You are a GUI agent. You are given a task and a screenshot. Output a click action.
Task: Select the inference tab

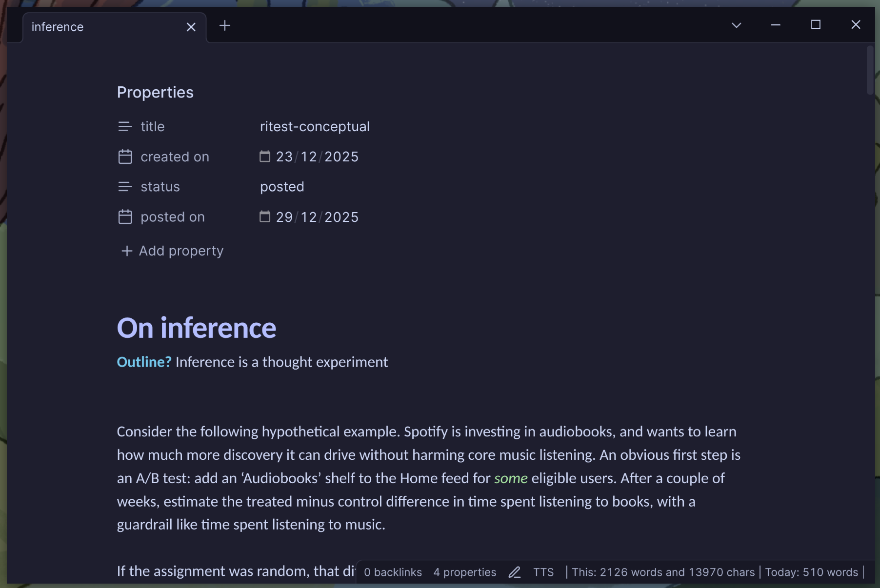coord(98,27)
